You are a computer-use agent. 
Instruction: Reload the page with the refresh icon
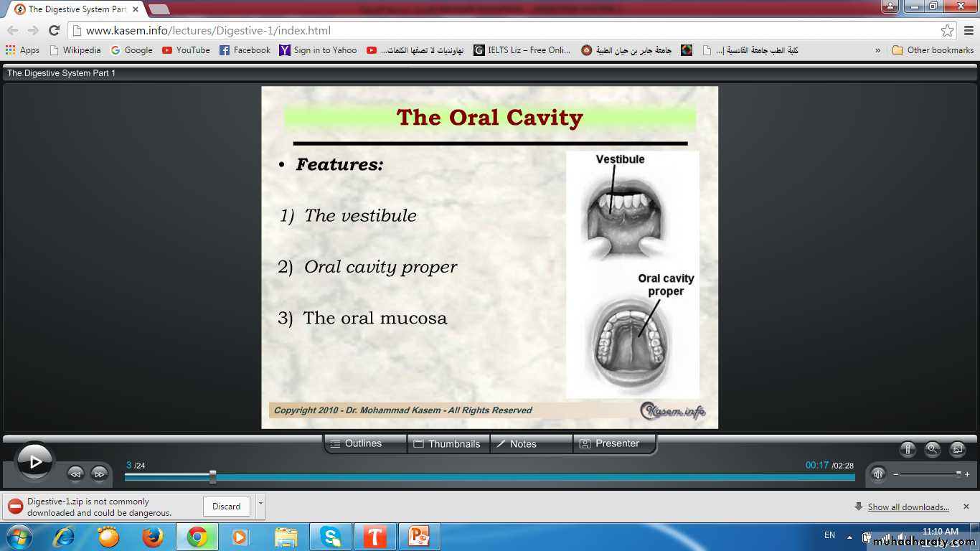click(54, 31)
